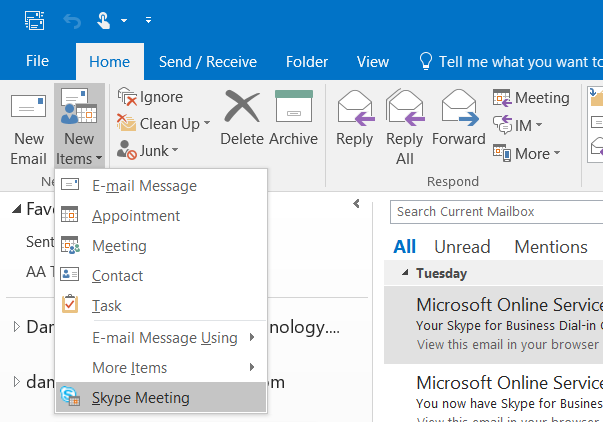Image resolution: width=603 pixels, height=422 pixels.
Task: Click the Delete icon in ribbon
Action: [x=241, y=120]
